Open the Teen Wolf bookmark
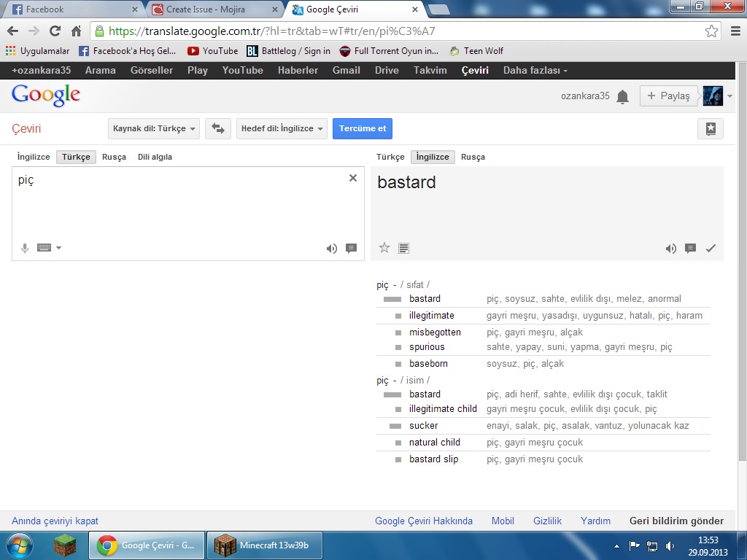The width and height of the screenshot is (747, 560). pyautogui.click(x=476, y=51)
